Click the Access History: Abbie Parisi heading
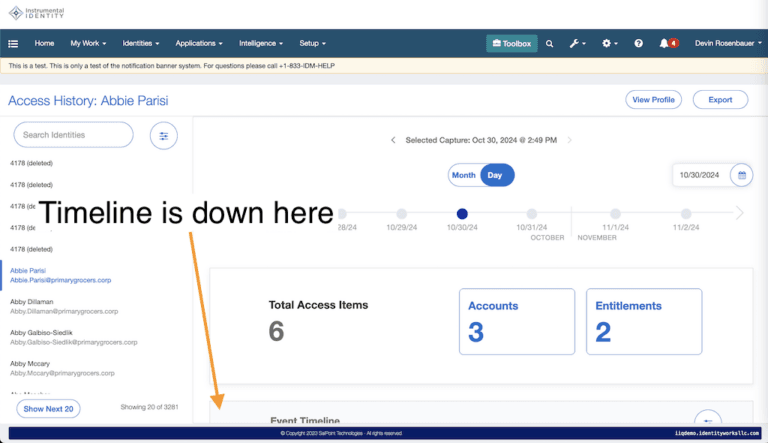768x443 pixels. (x=88, y=100)
